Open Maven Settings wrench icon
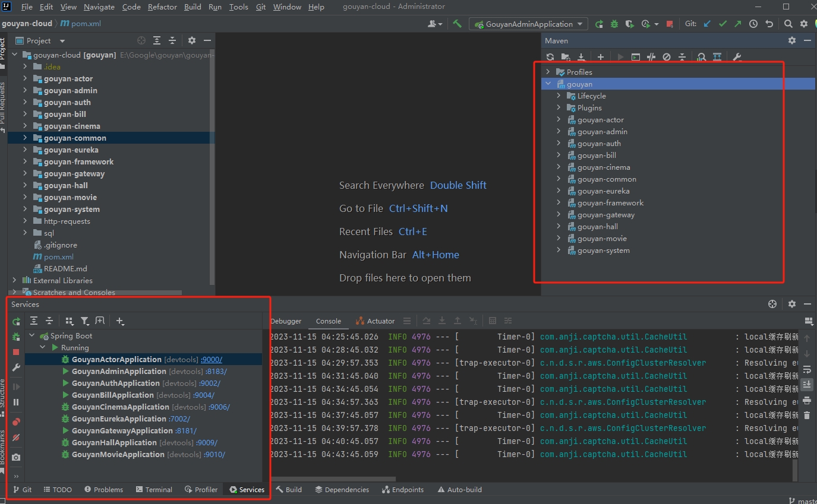 click(x=737, y=57)
